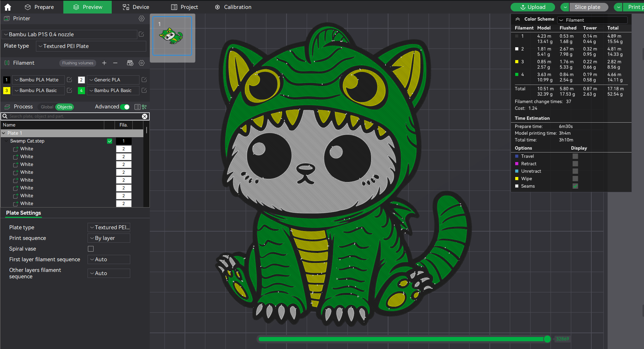Click the part icon of the first White row
Image resolution: width=644 pixels, height=349 pixels.
click(x=16, y=149)
